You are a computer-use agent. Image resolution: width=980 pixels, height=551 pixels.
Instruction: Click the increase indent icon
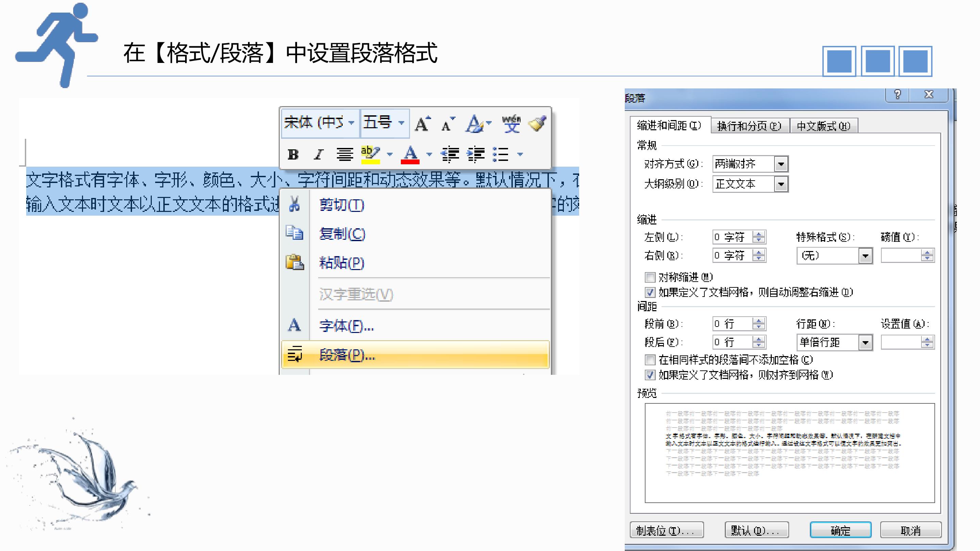click(x=476, y=154)
